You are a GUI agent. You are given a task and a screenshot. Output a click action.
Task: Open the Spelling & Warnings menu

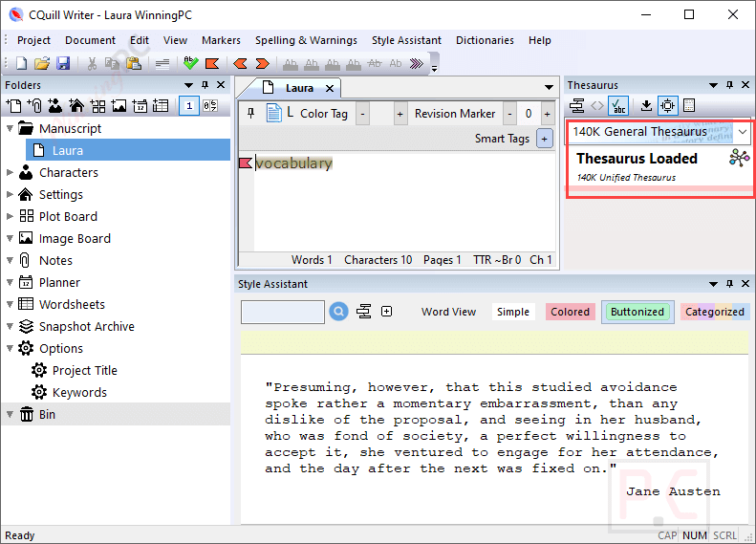tap(306, 40)
